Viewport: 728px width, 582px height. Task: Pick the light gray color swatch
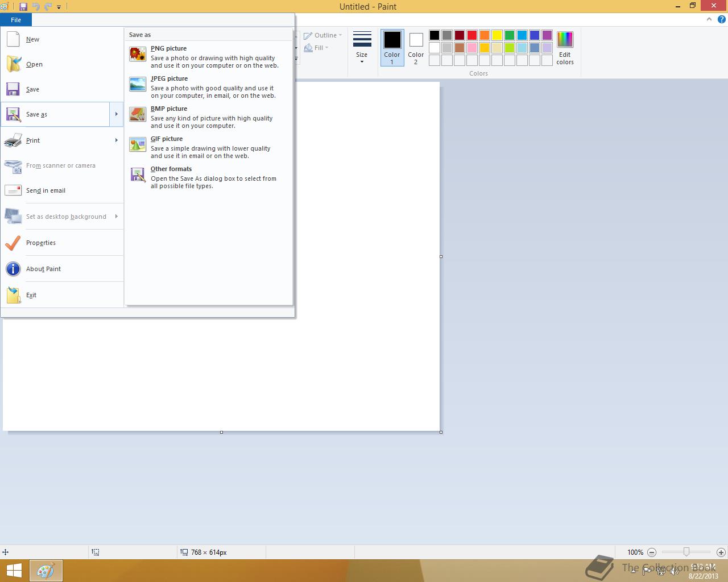(x=447, y=48)
